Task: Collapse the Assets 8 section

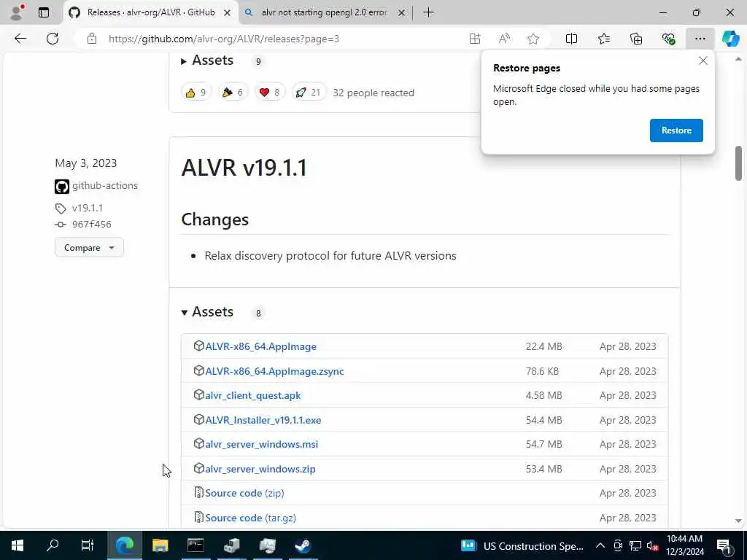Action: 208,312
